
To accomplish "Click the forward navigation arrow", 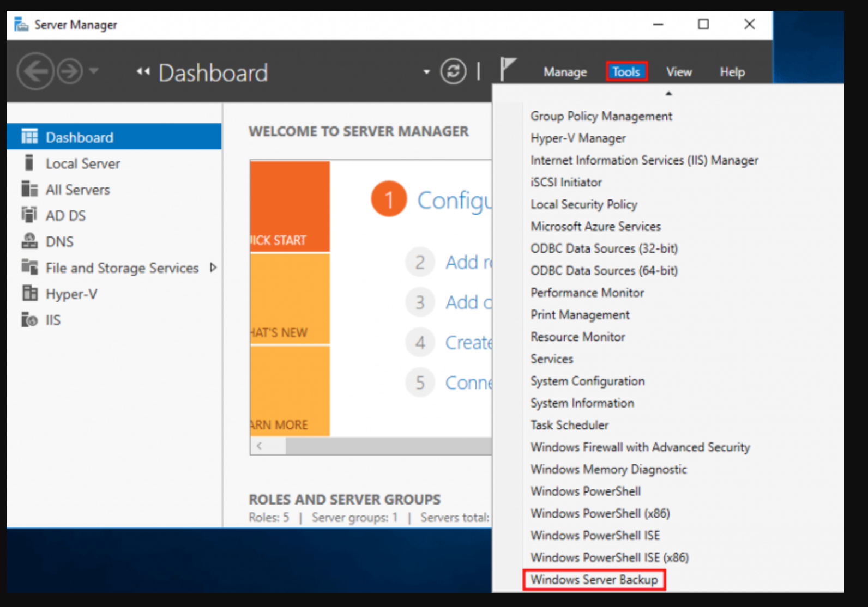I will click(x=70, y=71).
